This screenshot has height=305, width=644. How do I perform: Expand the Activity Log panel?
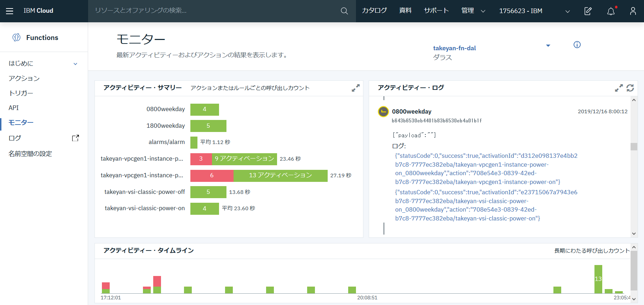[619, 88]
